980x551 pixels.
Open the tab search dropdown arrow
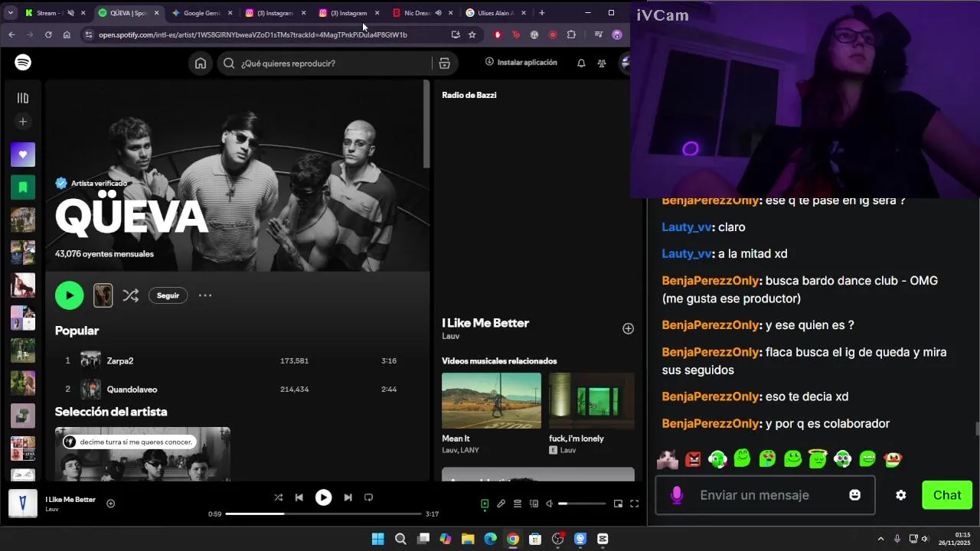pos(9,13)
